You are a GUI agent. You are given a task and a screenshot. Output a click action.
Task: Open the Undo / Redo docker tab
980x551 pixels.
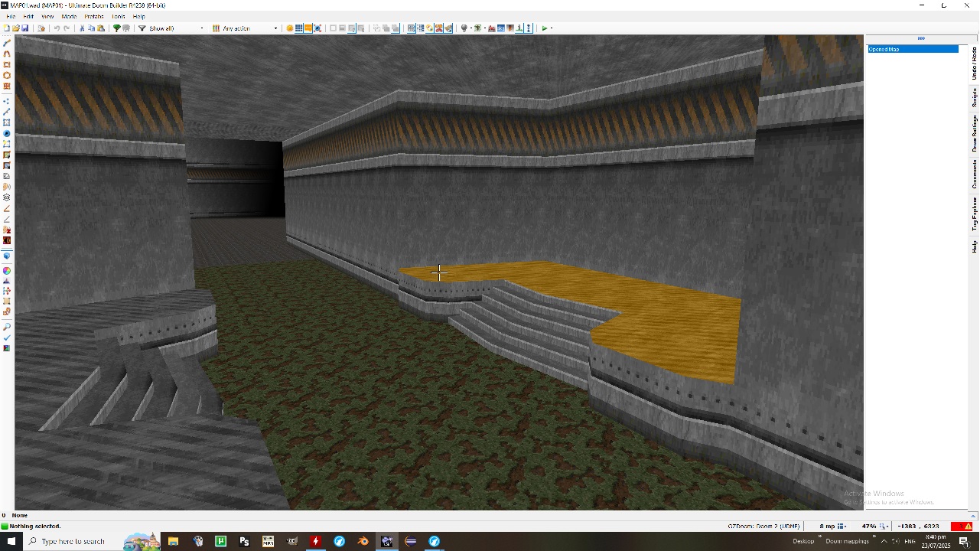pos(975,63)
